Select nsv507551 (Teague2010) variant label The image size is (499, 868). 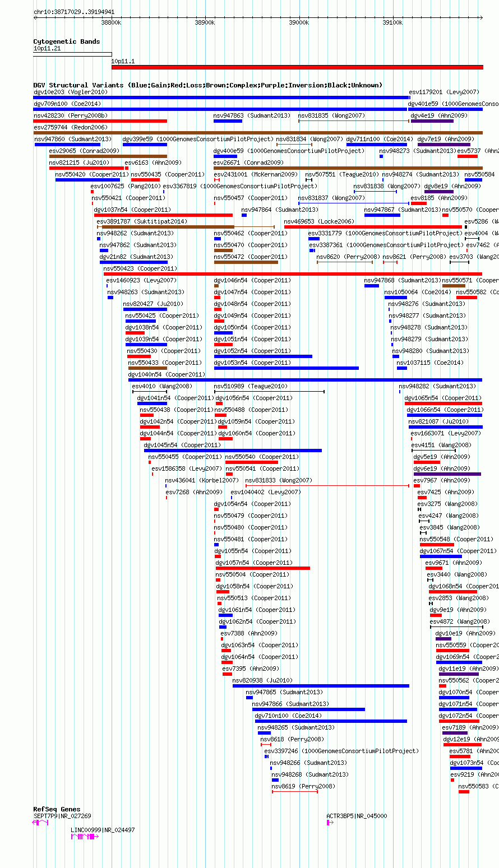pyautogui.click(x=342, y=174)
